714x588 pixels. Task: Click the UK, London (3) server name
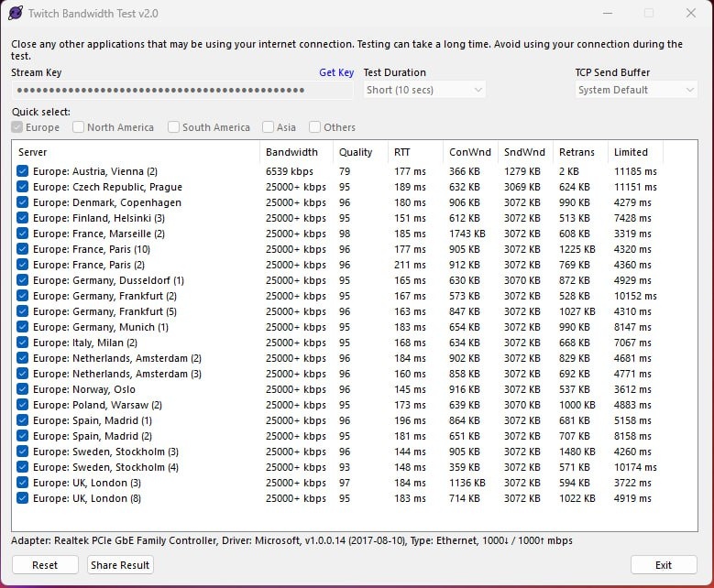[87, 483]
